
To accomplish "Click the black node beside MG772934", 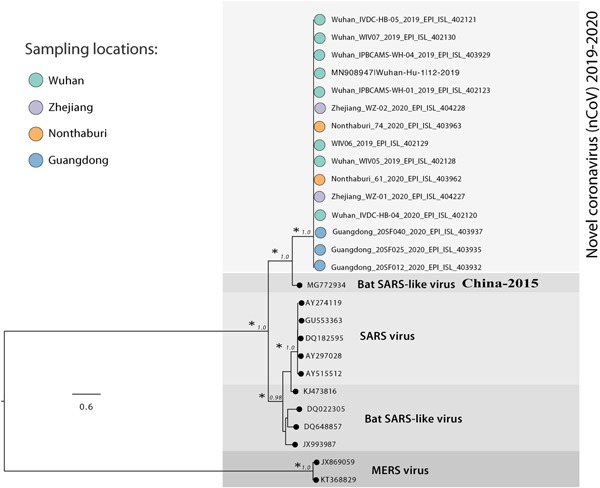I will click(x=299, y=285).
